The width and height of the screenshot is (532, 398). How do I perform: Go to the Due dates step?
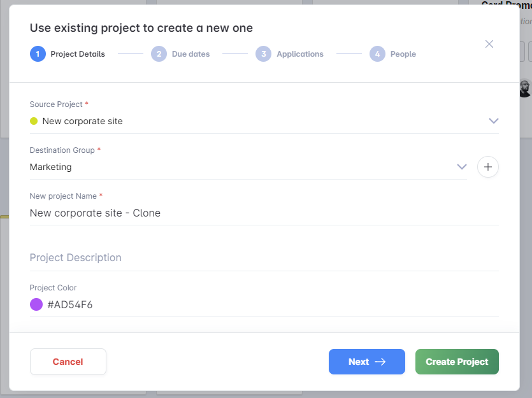coord(191,54)
